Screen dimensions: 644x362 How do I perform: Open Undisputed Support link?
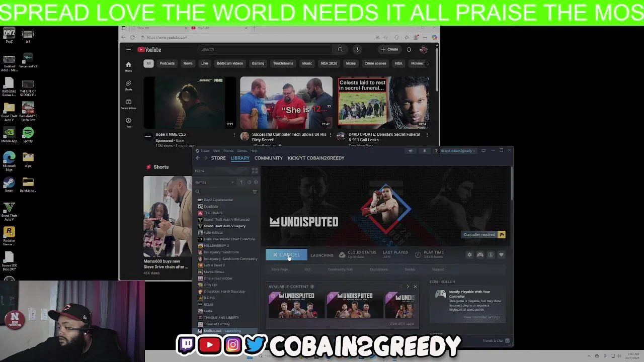point(438,269)
